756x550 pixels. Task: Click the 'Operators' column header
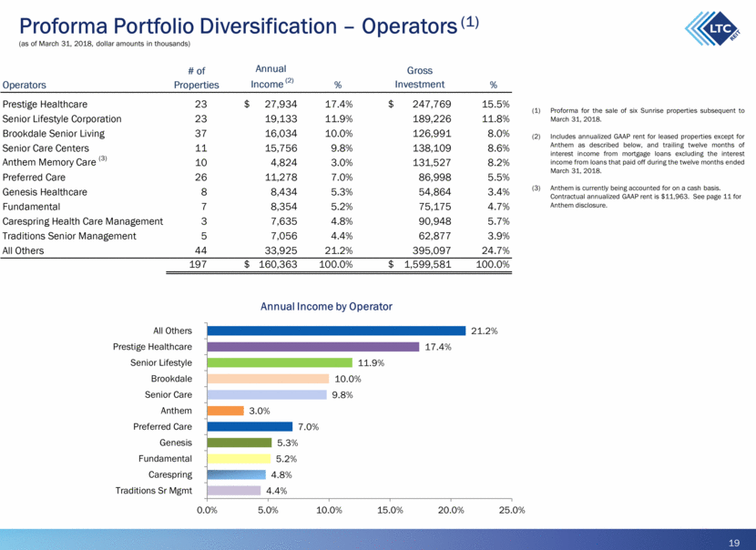(24, 85)
